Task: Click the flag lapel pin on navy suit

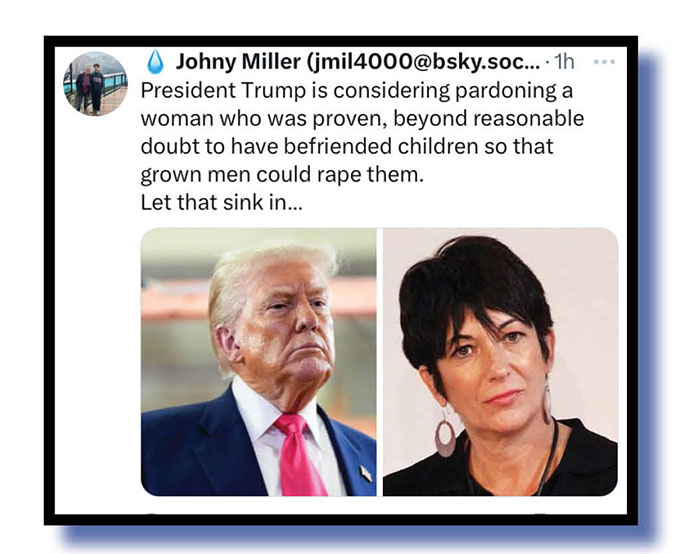Action: (x=366, y=473)
